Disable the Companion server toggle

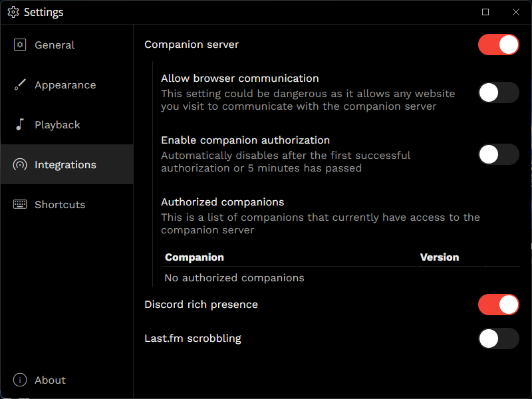498,45
